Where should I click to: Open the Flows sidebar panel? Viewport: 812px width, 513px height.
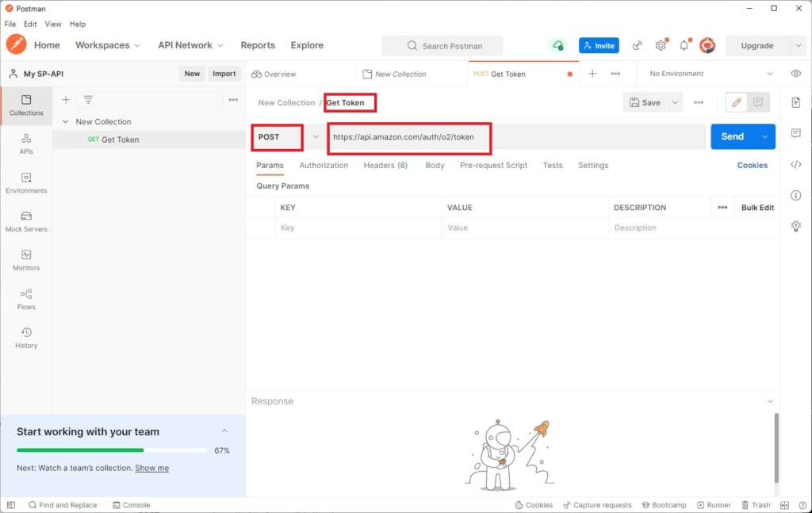click(x=26, y=299)
